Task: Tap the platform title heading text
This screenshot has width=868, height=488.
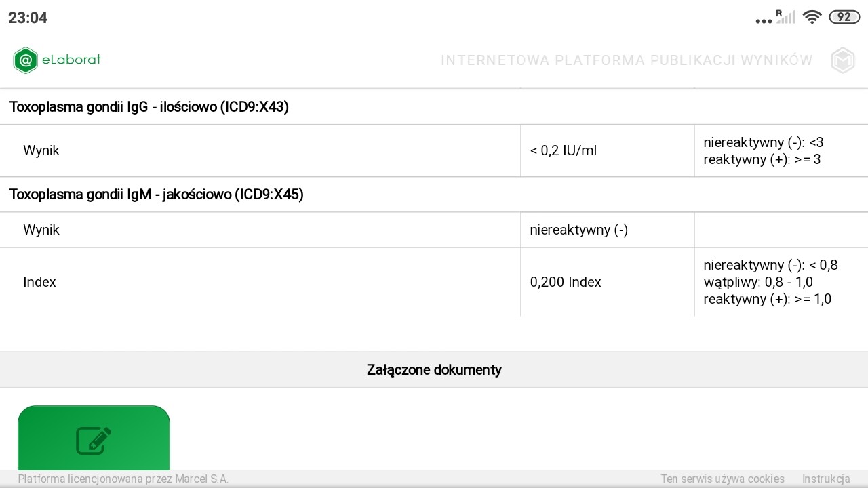Action: 627,60
